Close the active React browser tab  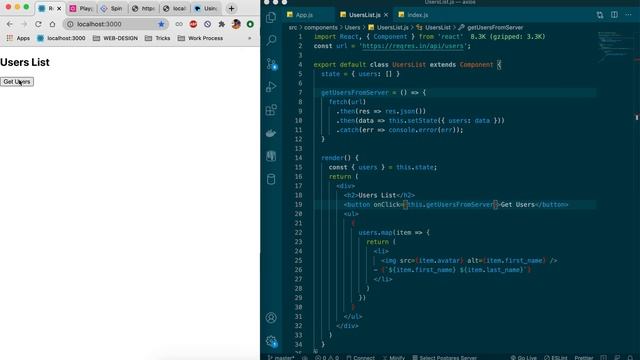tap(59, 8)
